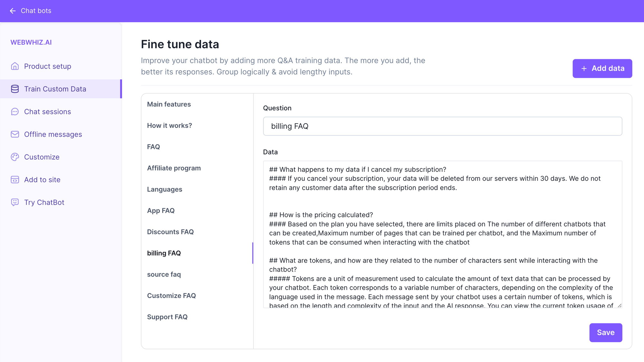Select the billing FAQ Question input field
This screenshot has width=644, height=362.
tap(442, 126)
